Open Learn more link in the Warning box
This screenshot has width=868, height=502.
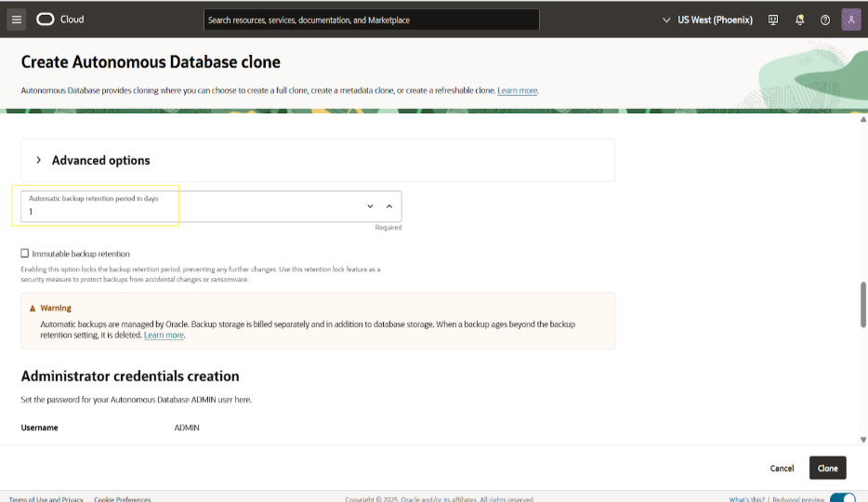(164, 335)
